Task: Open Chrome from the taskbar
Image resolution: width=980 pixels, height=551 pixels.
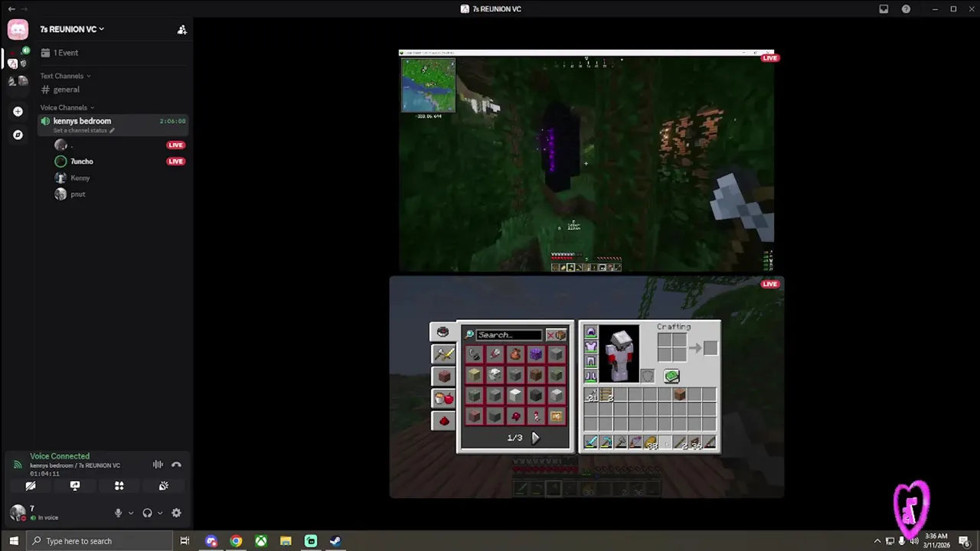Action: [236, 541]
